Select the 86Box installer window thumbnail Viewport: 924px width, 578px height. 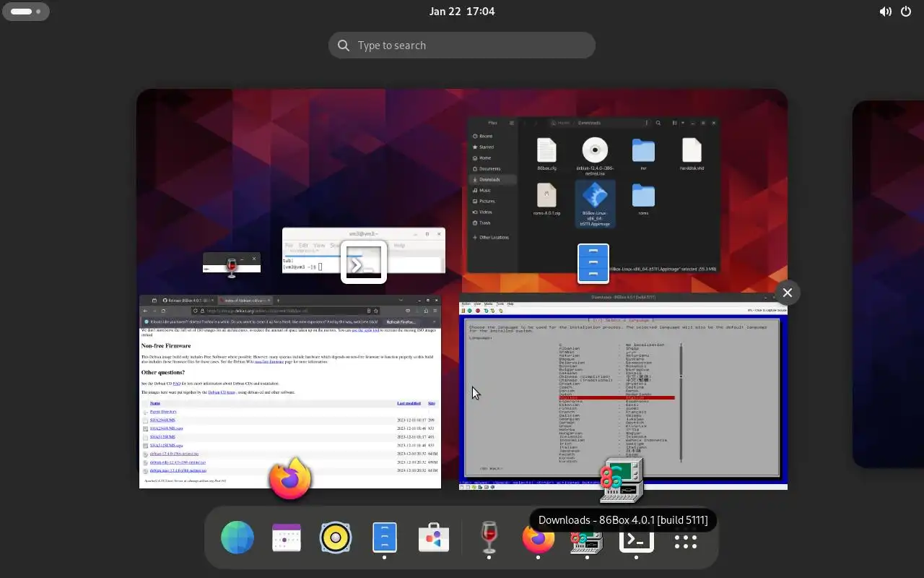623,392
